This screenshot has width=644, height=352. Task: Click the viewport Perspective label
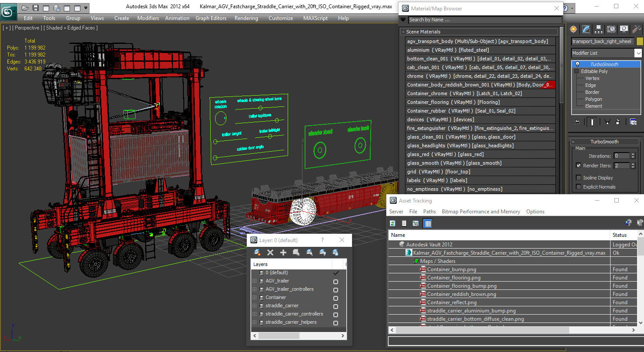pos(27,28)
